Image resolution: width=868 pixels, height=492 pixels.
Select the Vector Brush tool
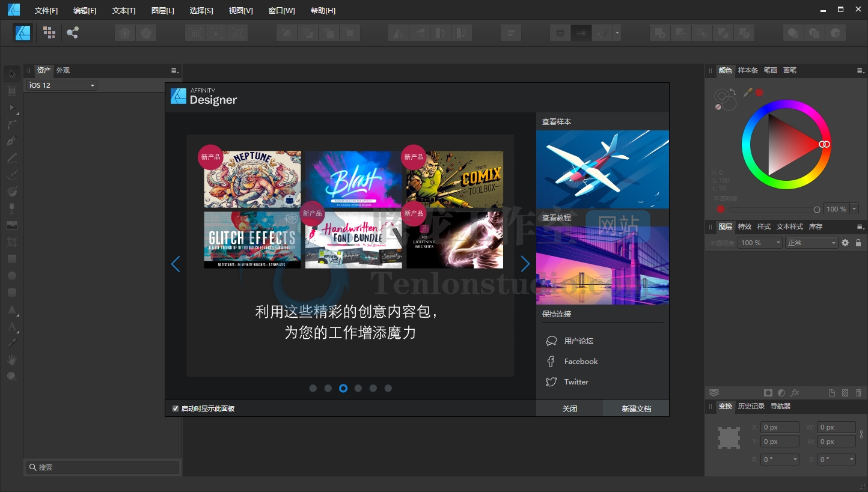12,175
